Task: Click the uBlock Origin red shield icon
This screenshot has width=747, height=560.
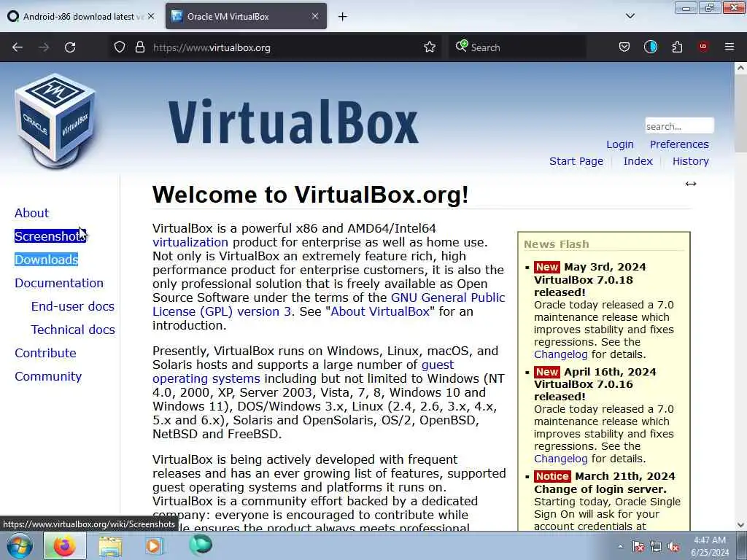Action: (703, 47)
